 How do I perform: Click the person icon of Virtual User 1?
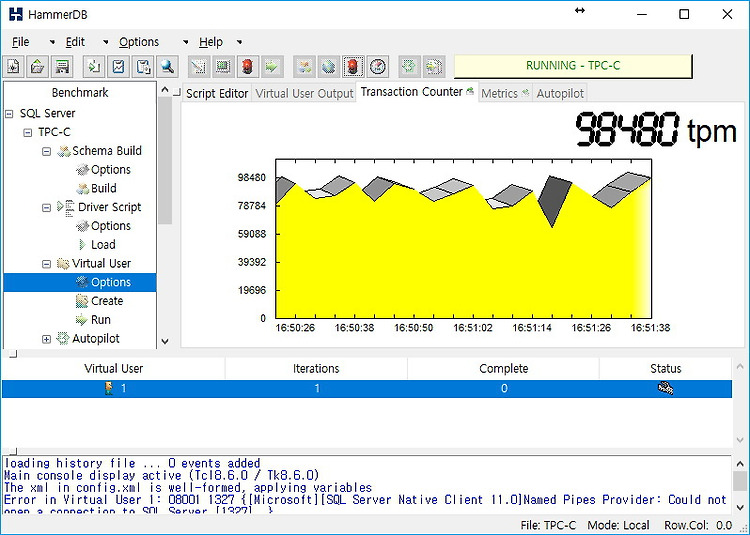[x=109, y=388]
